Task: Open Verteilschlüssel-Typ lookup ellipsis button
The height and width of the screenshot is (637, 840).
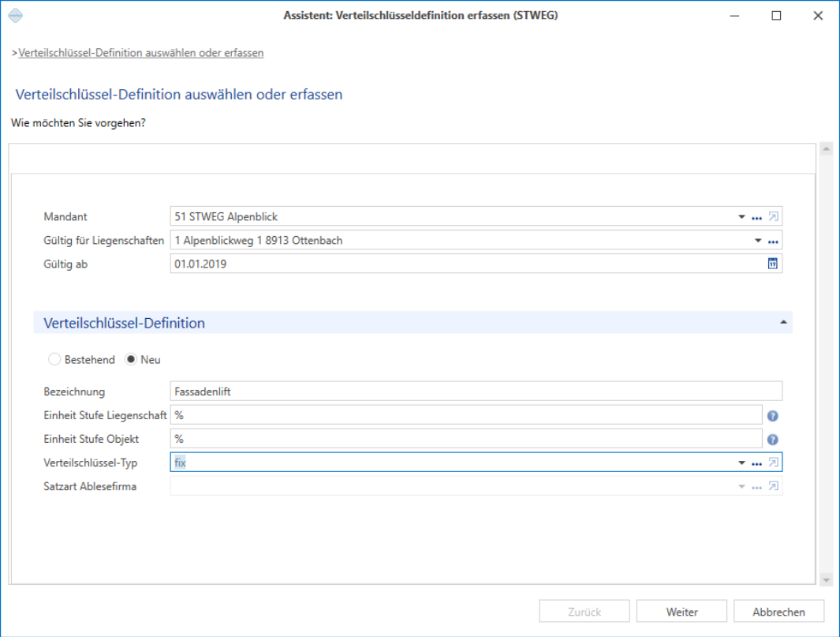Action: (756, 463)
